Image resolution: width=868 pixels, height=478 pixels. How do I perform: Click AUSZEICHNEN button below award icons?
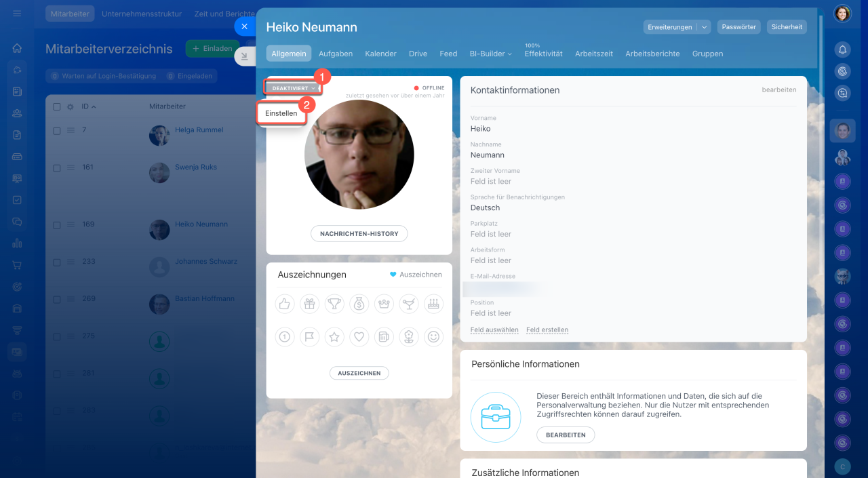(x=359, y=373)
